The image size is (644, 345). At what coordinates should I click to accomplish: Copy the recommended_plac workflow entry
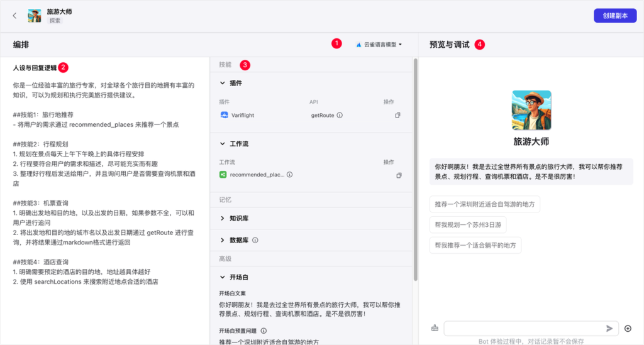point(399,175)
